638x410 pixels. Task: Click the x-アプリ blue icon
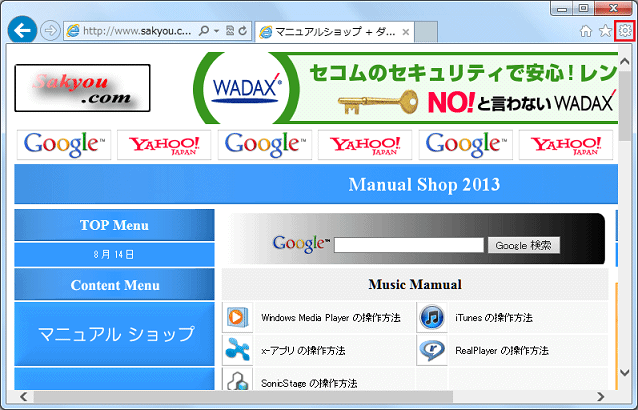point(237,350)
